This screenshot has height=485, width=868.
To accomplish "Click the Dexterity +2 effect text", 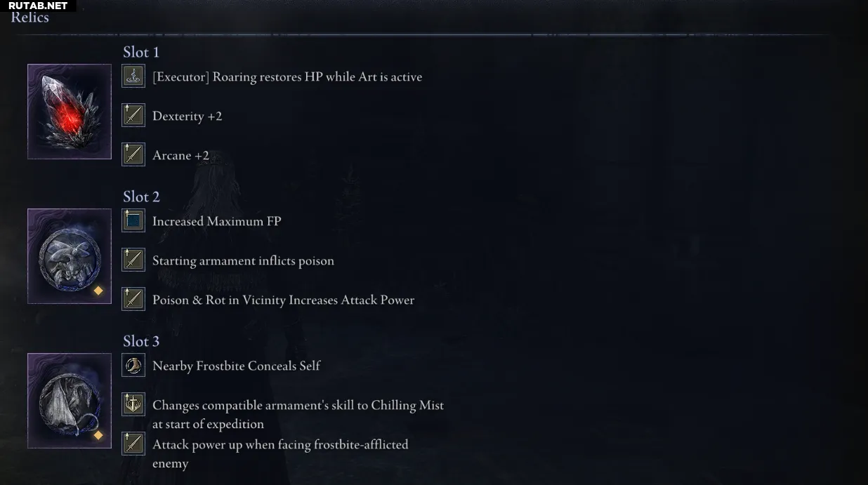I will coord(187,116).
